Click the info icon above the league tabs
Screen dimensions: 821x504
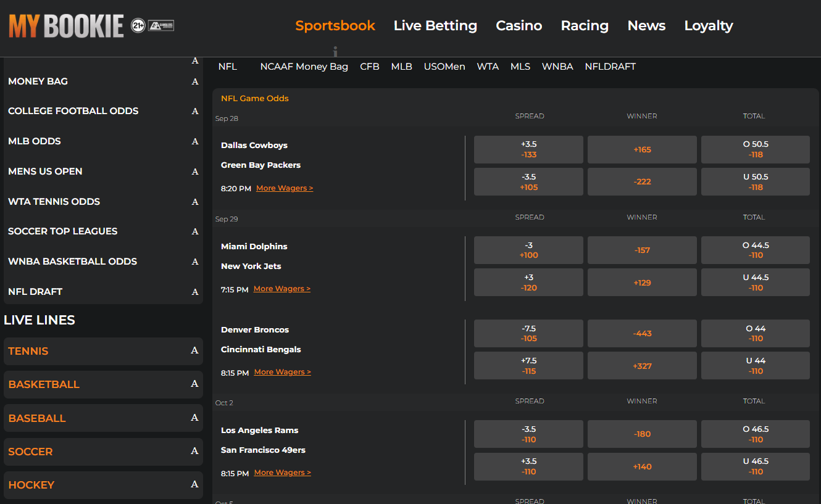(x=336, y=51)
